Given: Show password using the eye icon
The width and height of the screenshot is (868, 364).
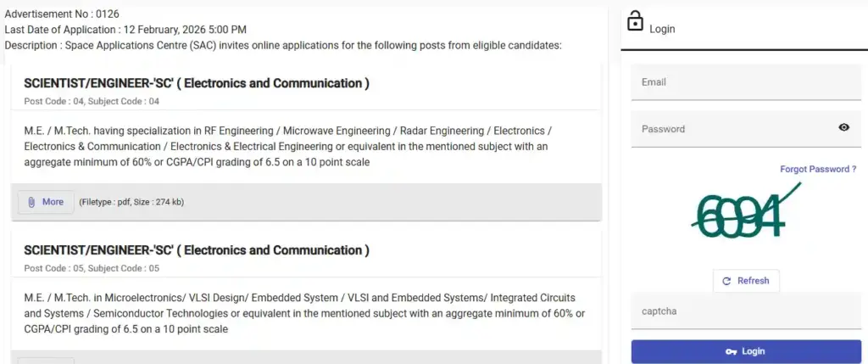Looking at the screenshot, I should point(843,128).
